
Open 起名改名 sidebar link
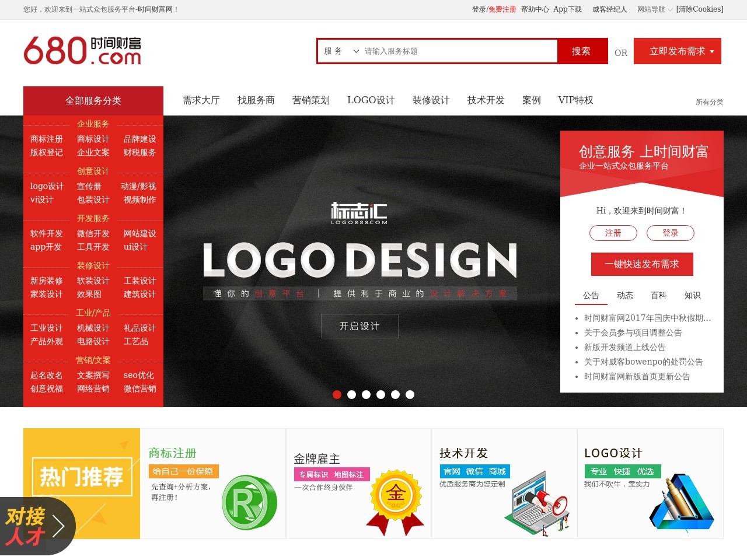pos(47,376)
